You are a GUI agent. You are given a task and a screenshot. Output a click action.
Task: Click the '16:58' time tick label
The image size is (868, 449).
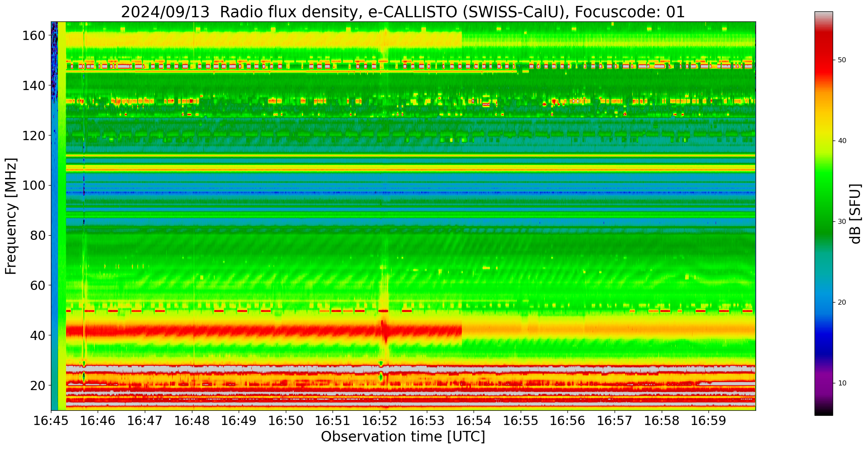coord(662,420)
